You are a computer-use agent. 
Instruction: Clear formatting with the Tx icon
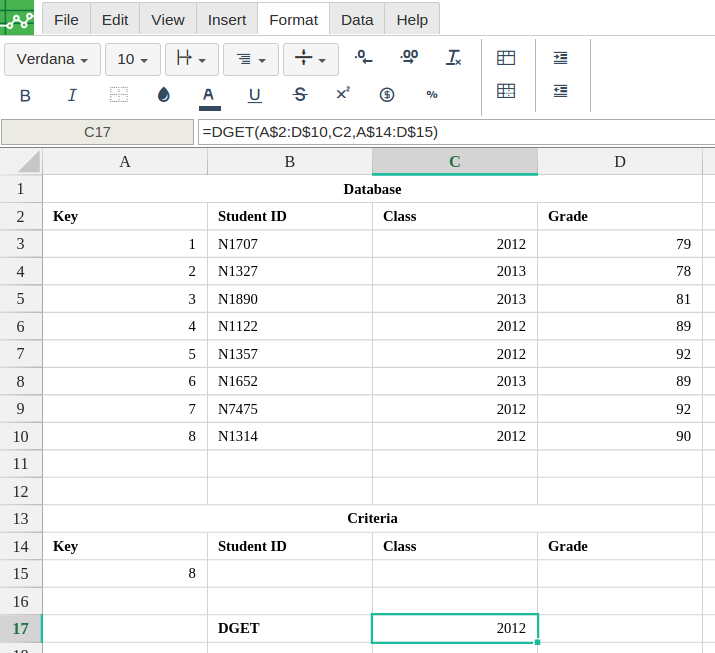454,58
